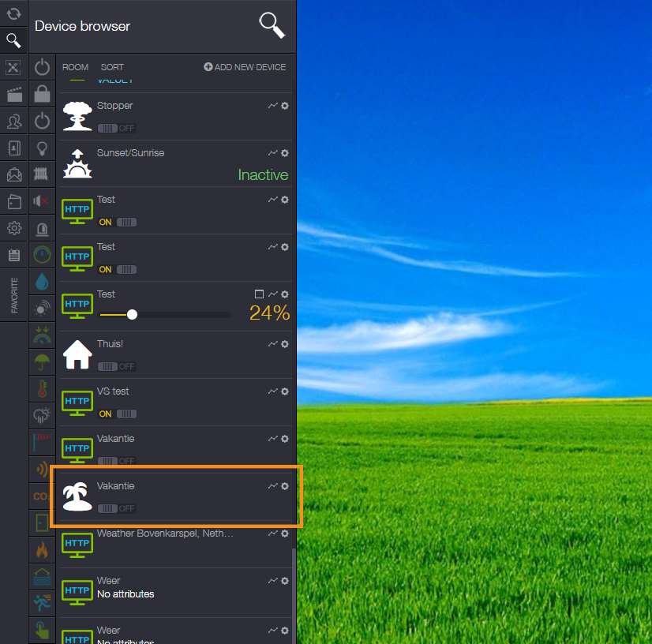Viewport: 652px width, 644px height.
Task: Click the Test dimmer slider handle
Action: click(x=132, y=315)
